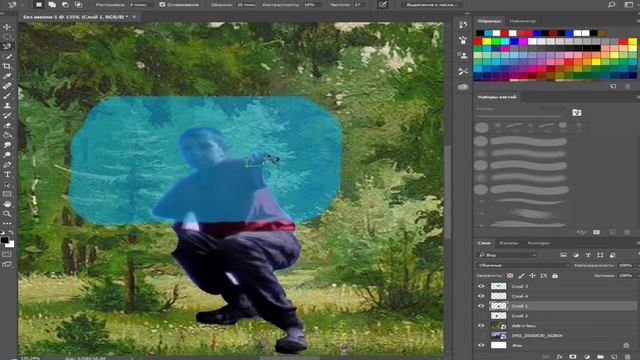
Task: Select the Eraser tool
Action: (x=7, y=125)
